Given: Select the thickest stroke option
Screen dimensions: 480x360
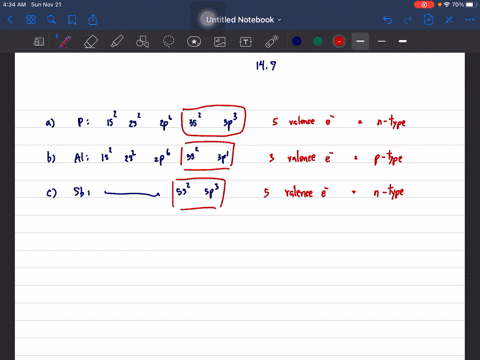Looking at the screenshot, I should coord(403,41).
